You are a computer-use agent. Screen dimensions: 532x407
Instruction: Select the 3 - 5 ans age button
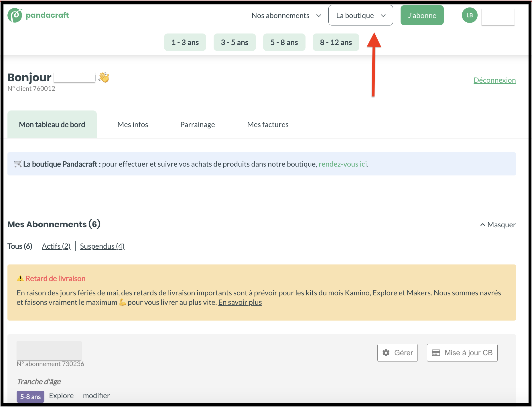point(235,42)
